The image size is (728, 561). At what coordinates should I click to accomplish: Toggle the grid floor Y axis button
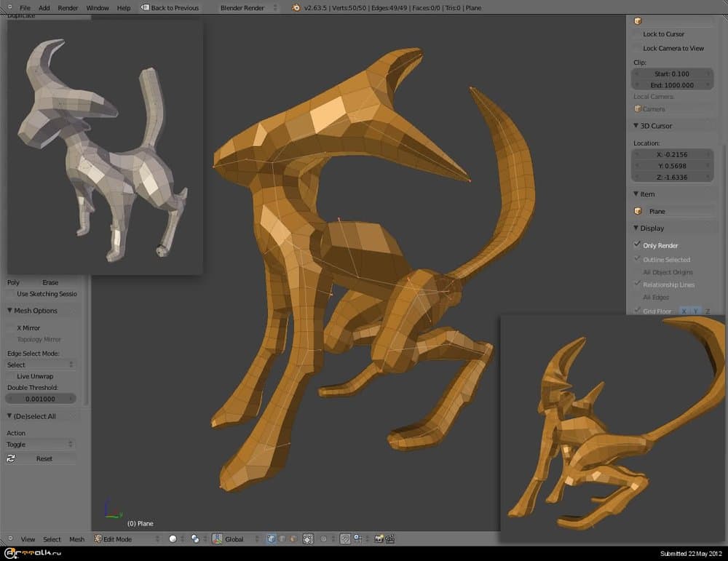click(x=695, y=311)
